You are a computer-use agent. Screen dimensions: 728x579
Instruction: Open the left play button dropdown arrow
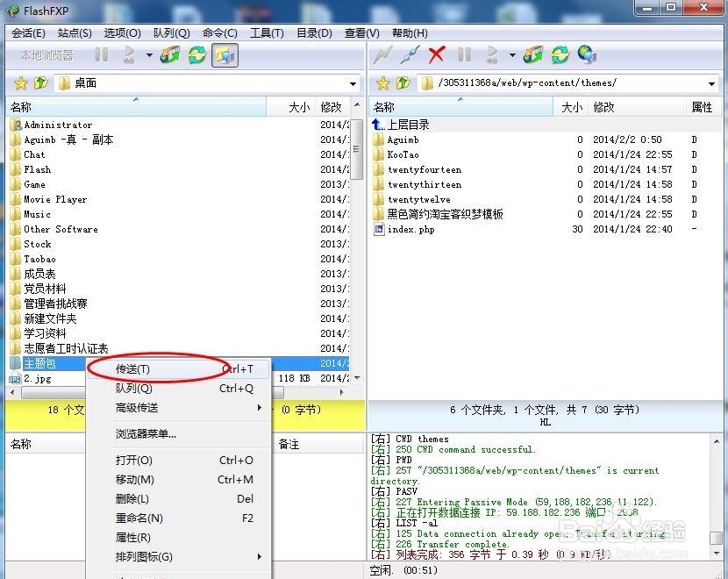click(149, 55)
